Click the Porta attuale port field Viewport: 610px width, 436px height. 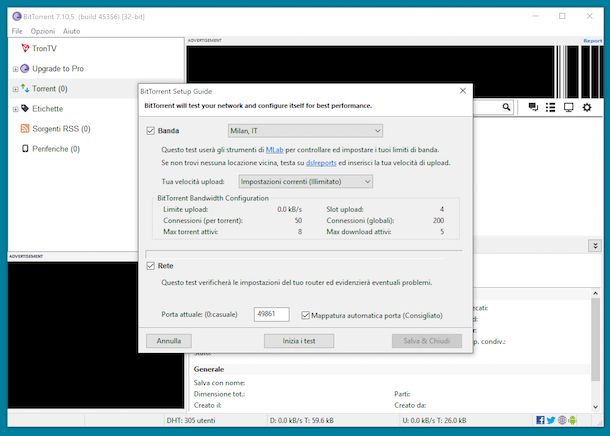pos(272,314)
